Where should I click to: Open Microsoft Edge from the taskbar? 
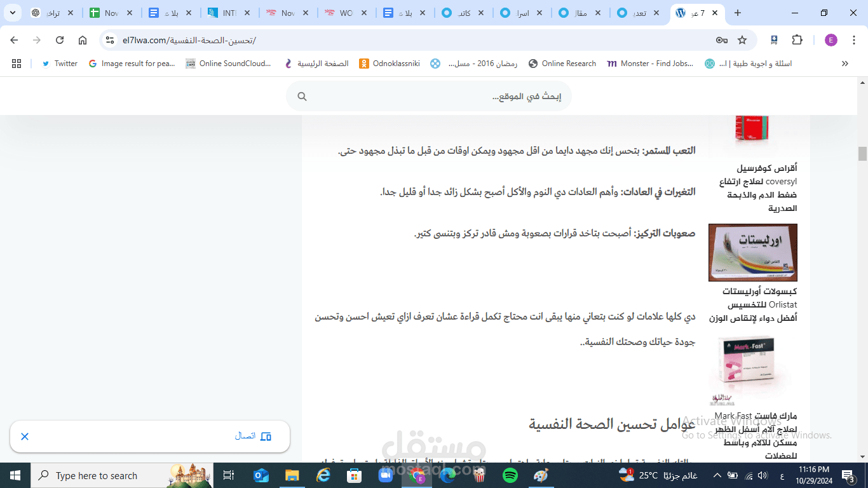[x=448, y=475]
